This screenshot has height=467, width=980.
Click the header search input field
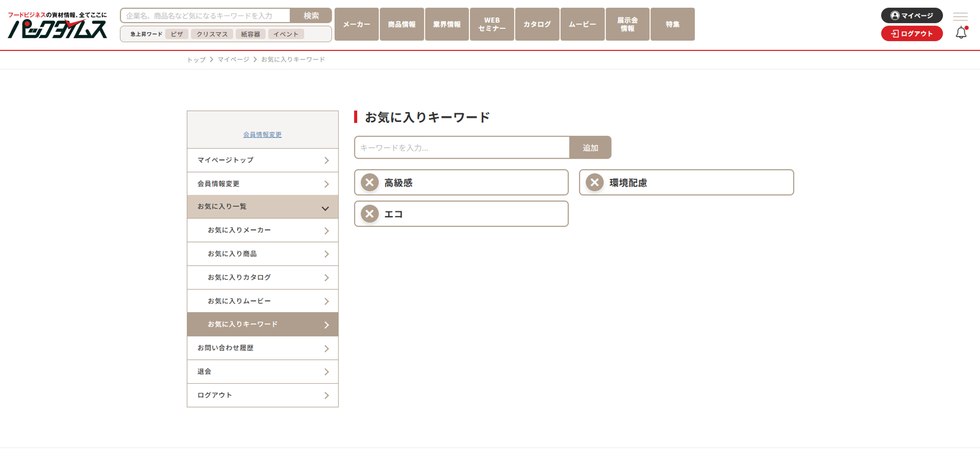[205, 16]
